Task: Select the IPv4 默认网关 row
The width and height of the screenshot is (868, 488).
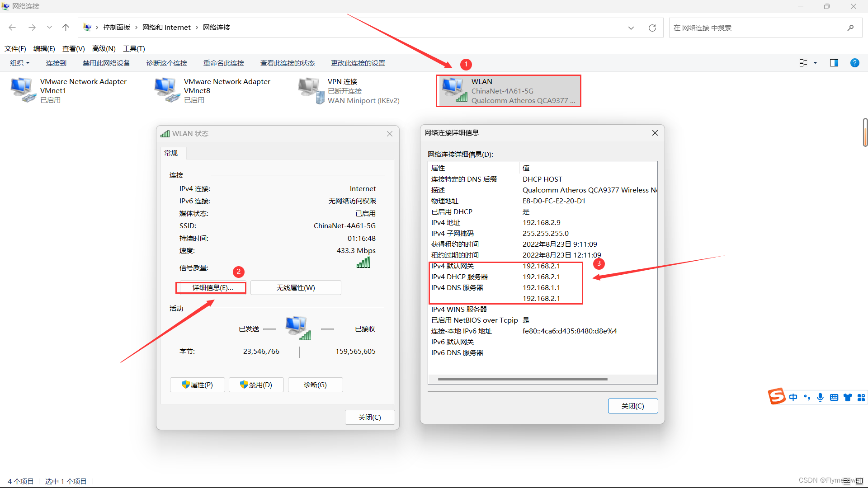Action: (x=542, y=266)
